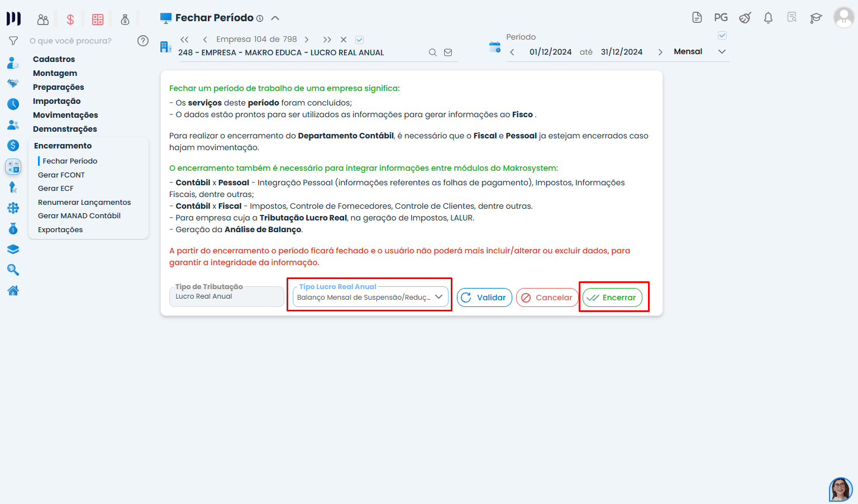Screen dimensions: 858x504
Task: Click the handshake sidebar icon
Action: pyautogui.click(x=13, y=83)
